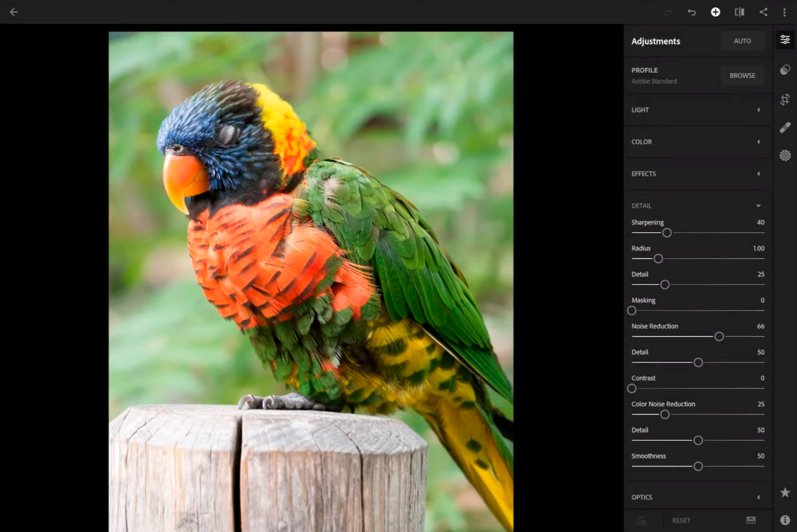Select the Adjustments sliders panel icon
This screenshot has height=532, width=797.
coord(785,40)
